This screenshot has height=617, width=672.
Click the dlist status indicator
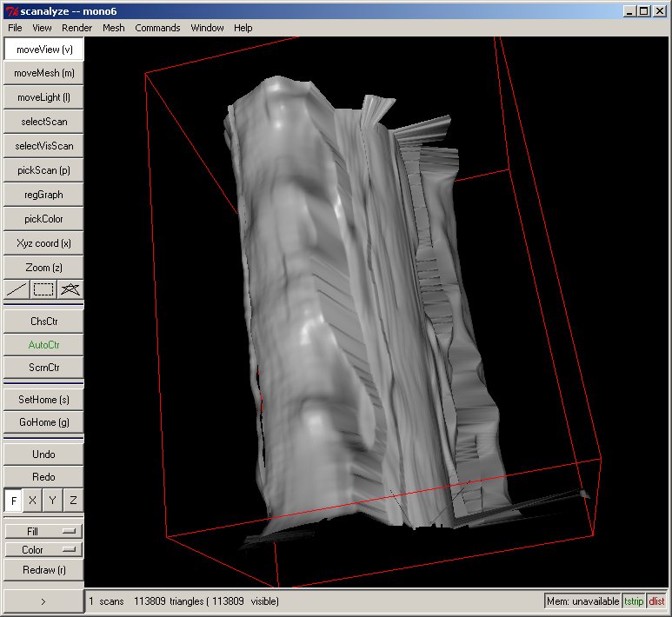point(656,601)
